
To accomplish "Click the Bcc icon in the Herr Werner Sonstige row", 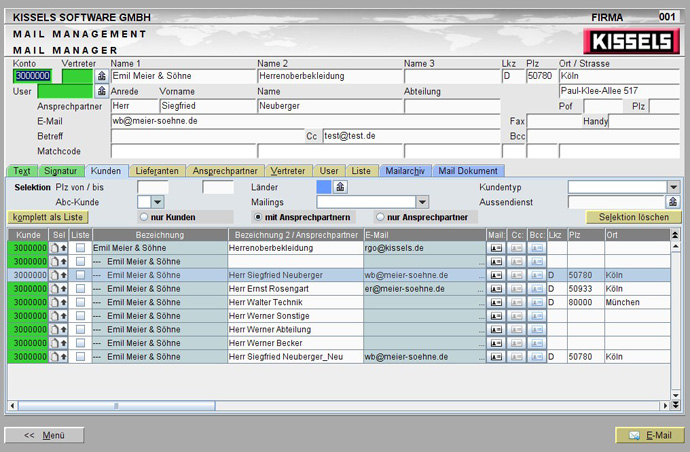I will pyautogui.click(x=537, y=316).
